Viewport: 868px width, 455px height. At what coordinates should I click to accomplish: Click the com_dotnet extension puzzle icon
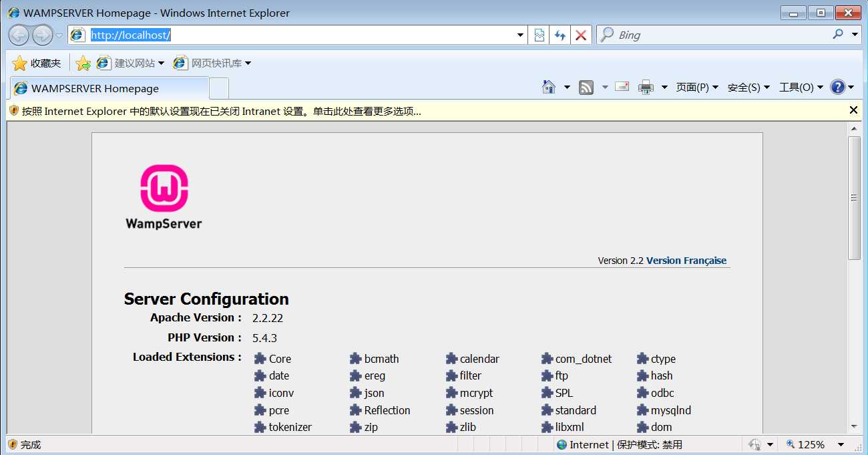coord(547,359)
